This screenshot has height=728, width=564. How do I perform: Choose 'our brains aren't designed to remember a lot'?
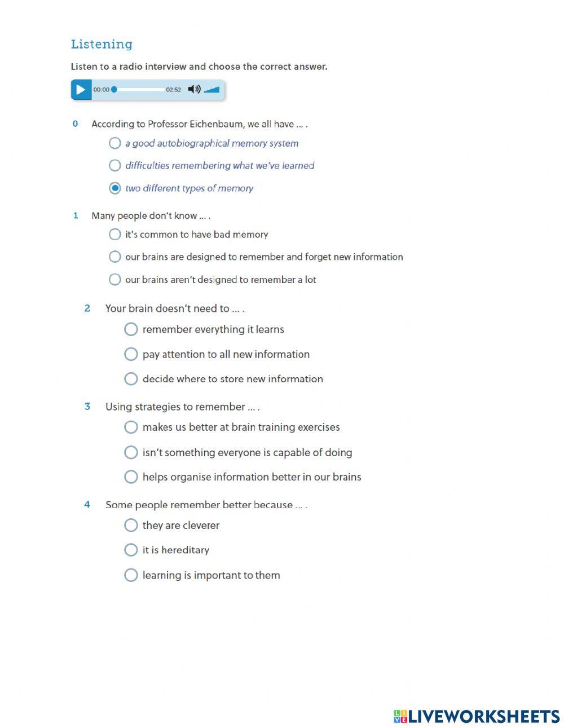pos(115,280)
